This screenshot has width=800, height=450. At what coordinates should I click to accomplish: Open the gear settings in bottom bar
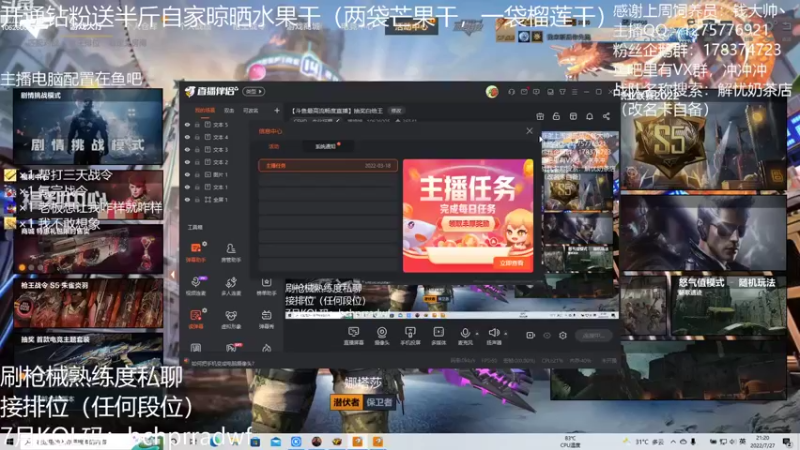click(563, 335)
